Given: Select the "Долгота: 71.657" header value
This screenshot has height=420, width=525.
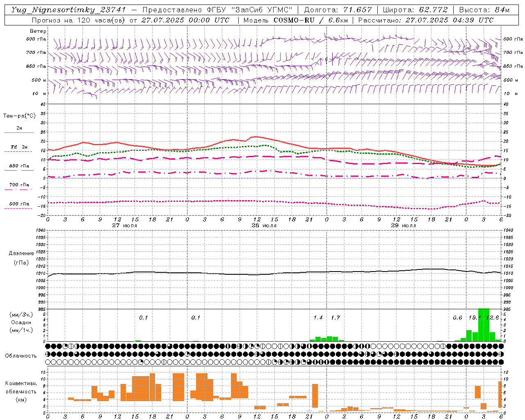Looking at the screenshot, I should (x=338, y=10).
